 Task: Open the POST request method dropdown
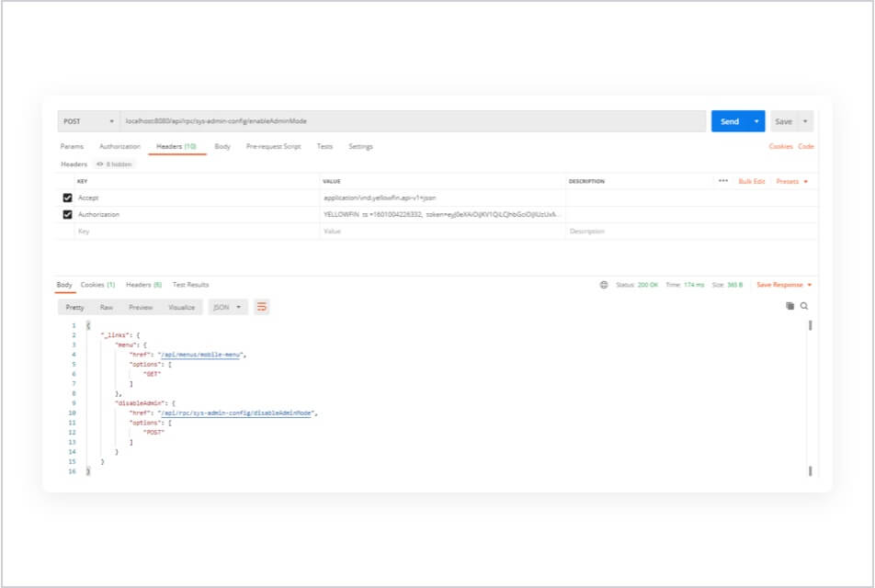101,120
